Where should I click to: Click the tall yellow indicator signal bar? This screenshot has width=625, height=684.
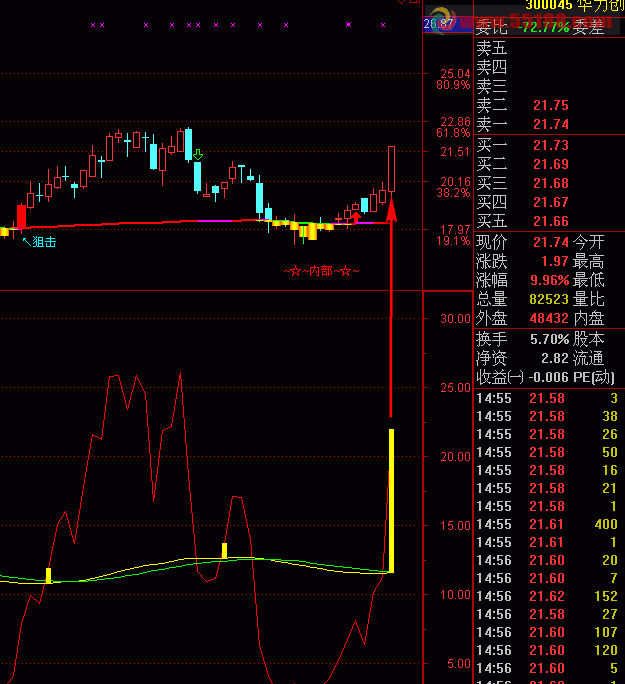(391, 501)
